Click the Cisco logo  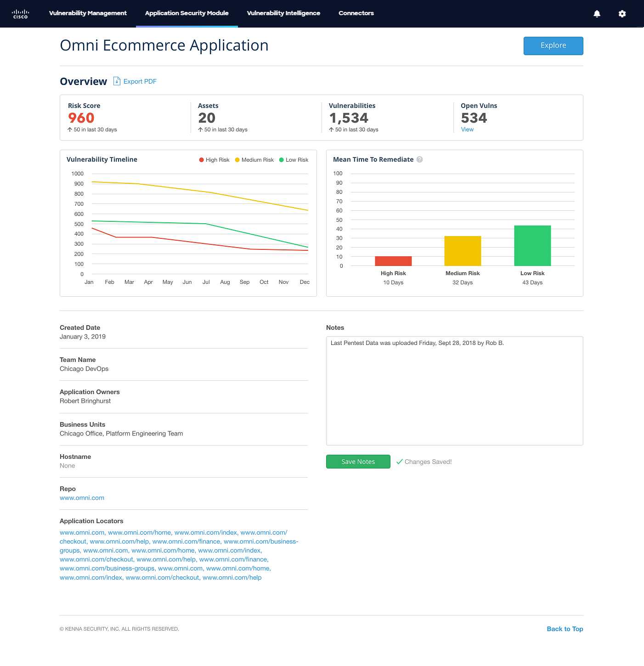[x=20, y=14]
